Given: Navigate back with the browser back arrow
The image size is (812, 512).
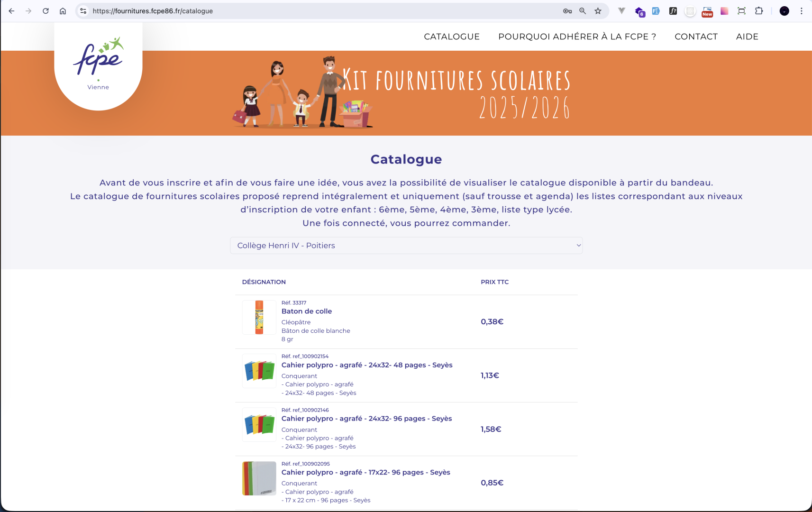Looking at the screenshot, I should (x=11, y=10).
